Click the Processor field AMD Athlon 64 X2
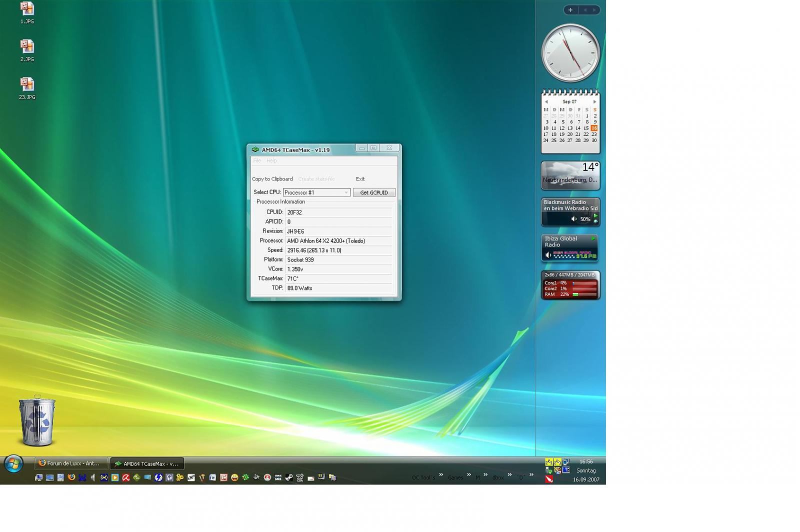This screenshot has height=532, width=800. pos(338,241)
